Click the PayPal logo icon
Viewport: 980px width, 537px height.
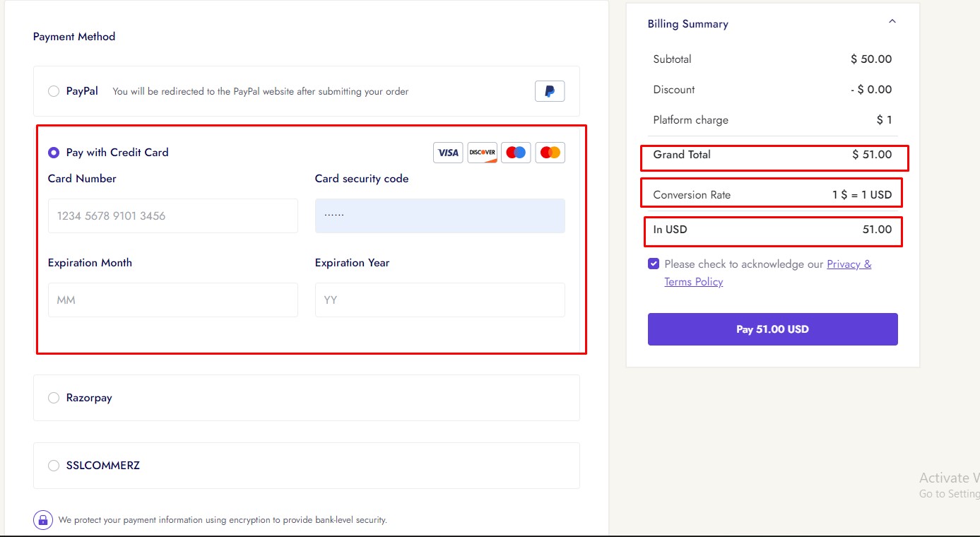pyautogui.click(x=550, y=91)
